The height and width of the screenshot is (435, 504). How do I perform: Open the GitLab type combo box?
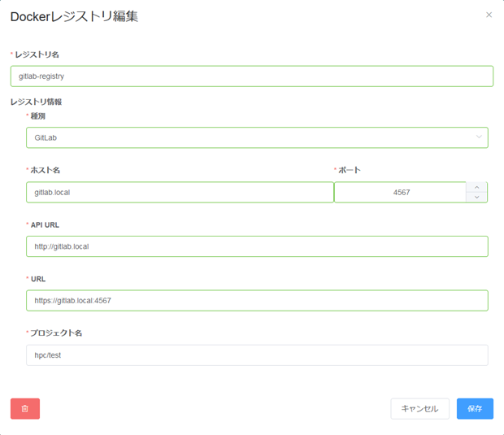click(x=257, y=137)
